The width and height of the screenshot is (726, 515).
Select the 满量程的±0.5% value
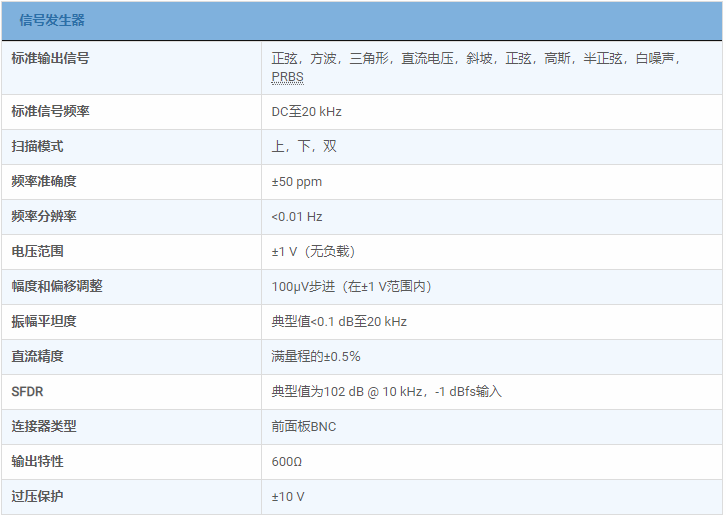click(x=316, y=357)
